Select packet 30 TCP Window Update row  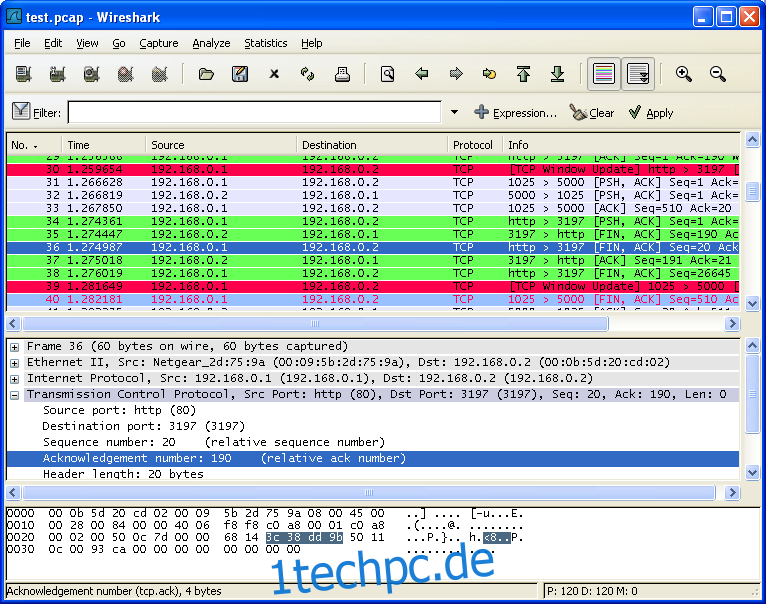(x=373, y=170)
